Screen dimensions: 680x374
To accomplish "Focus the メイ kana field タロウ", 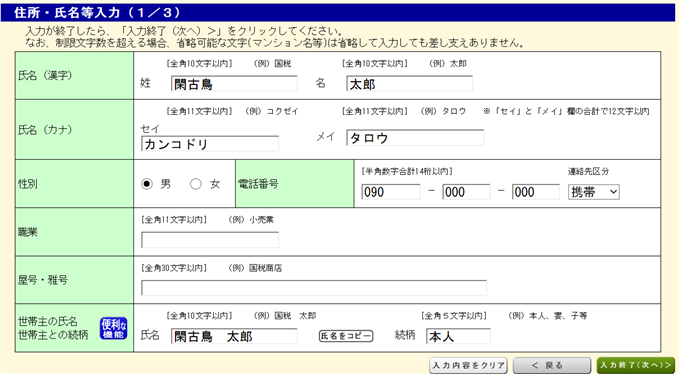I will tap(415, 138).
